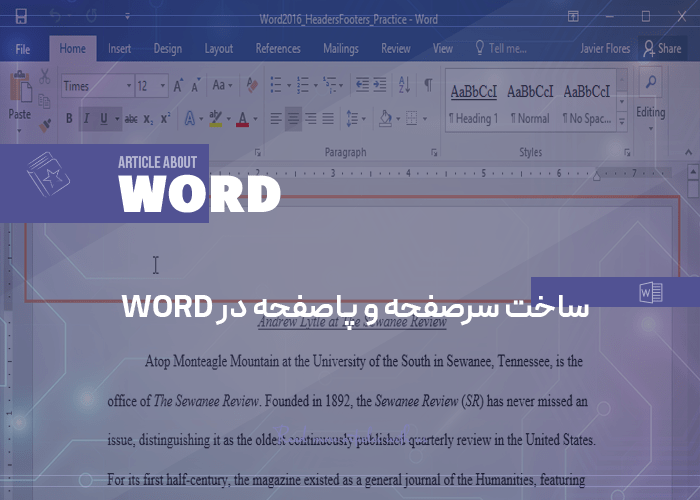Apply the Normal style

(530, 104)
